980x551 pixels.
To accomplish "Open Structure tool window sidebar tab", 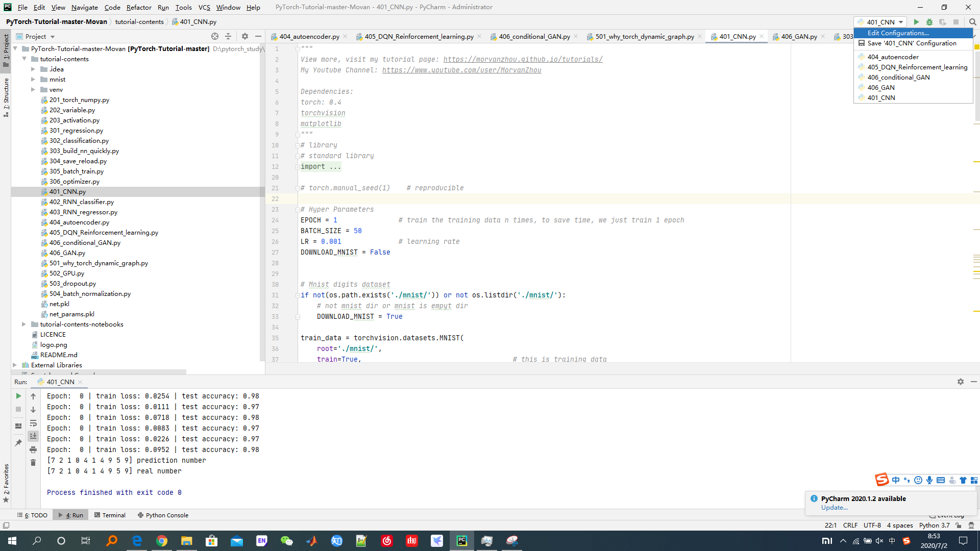I will coord(6,97).
